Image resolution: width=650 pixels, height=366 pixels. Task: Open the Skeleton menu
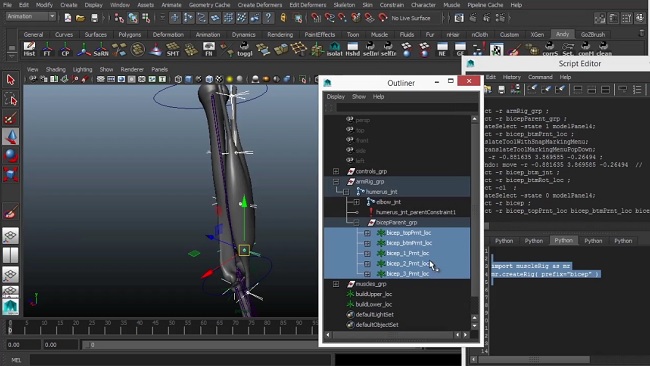coord(344,5)
